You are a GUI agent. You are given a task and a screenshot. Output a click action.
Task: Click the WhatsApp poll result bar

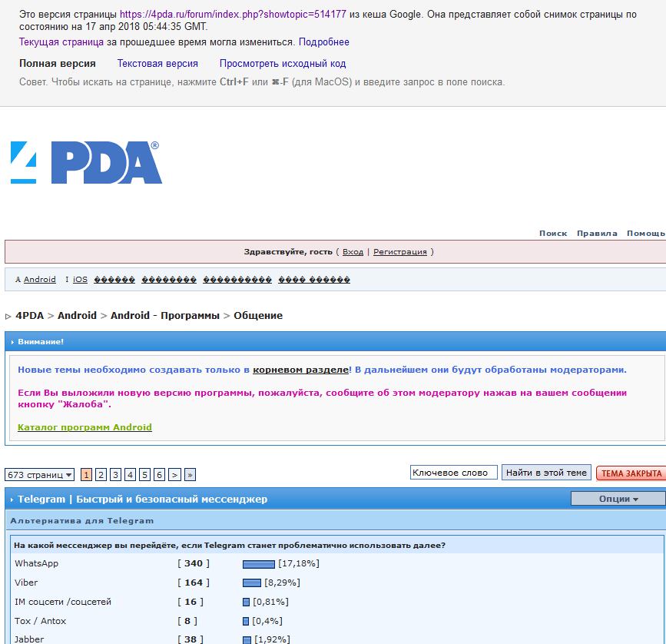[x=259, y=564]
